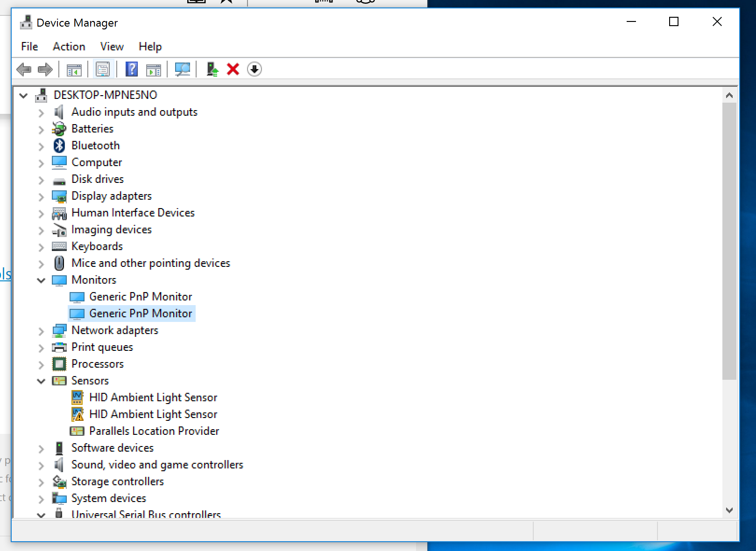The image size is (756, 551).
Task: Collapse the Monitors category
Action: [41, 280]
